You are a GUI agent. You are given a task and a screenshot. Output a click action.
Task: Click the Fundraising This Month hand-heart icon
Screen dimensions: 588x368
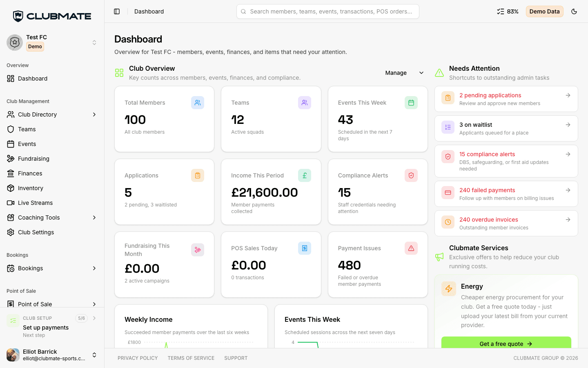198,250
